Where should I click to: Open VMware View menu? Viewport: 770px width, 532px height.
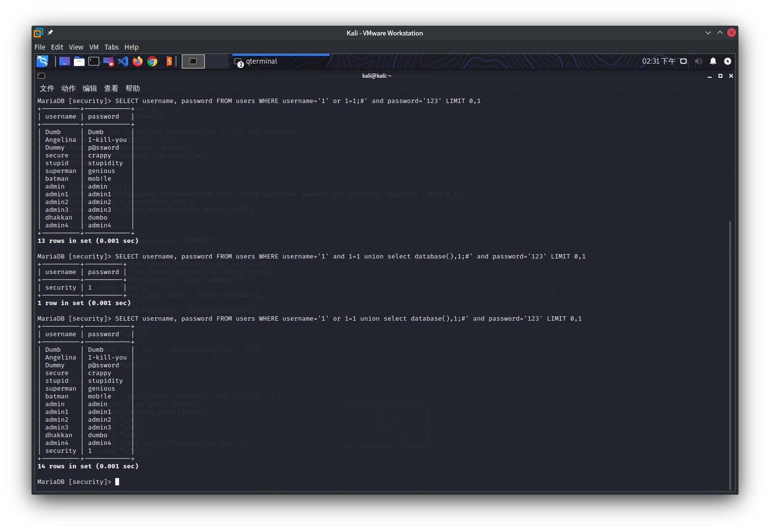click(76, 47)
